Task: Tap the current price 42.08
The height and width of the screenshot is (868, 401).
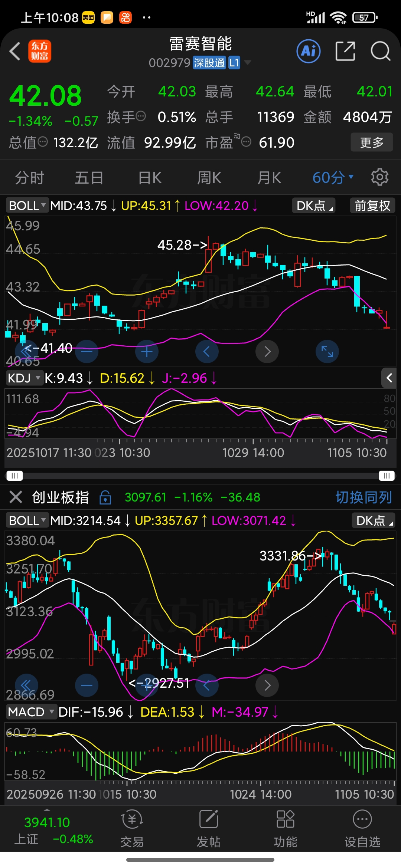Action: (x=45, y=96)
